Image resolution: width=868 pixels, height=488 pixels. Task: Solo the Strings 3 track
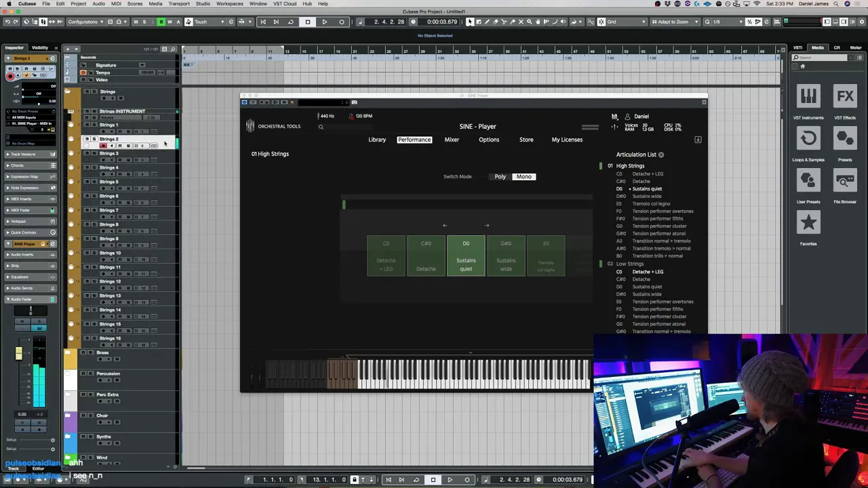coord(94,153)
